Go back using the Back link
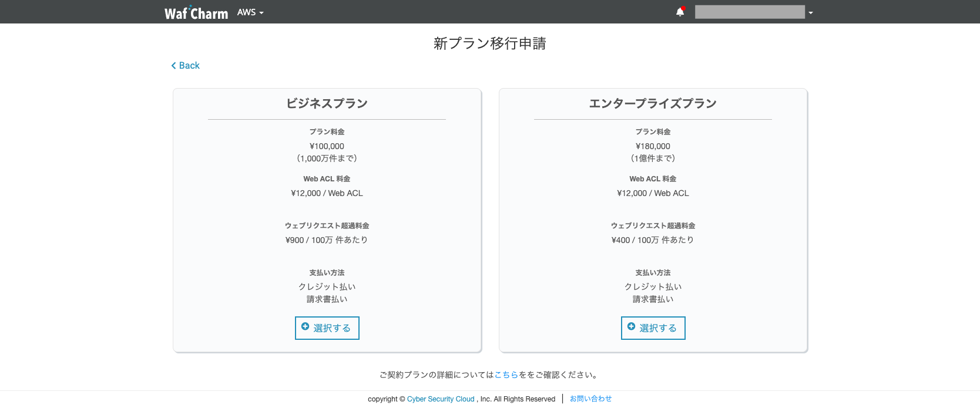Screen dimensions: 980x405 tap(189, 66)
